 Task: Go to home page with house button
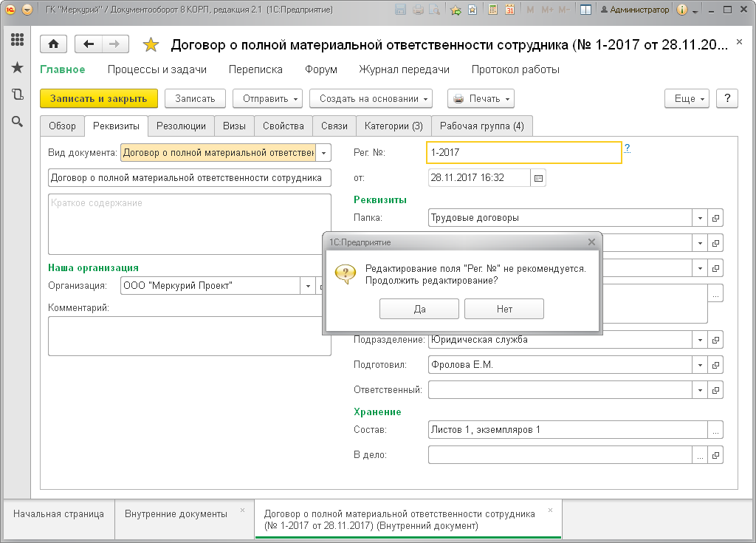click(53, 44)
